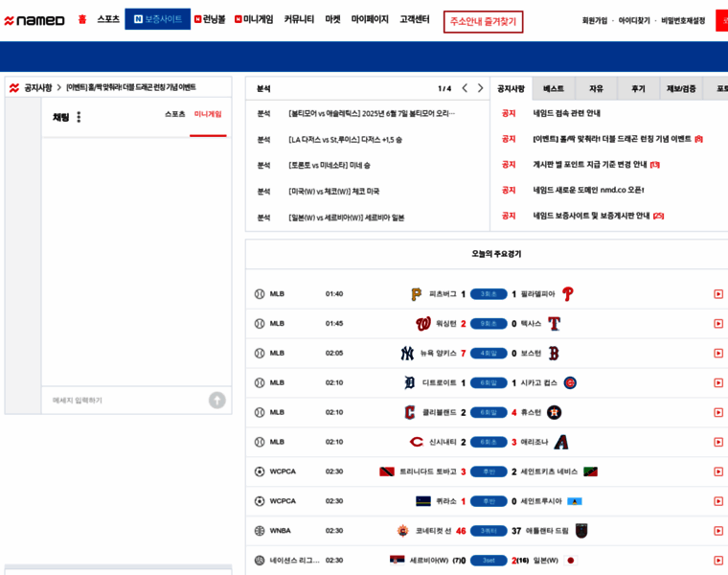
Task: Go to previous analysis page arrow
Action: tap(465, 88)
